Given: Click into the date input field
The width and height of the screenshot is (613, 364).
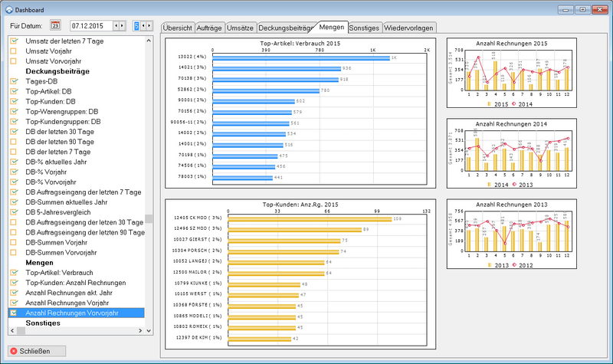Looking at the screenshot, I should (90, 26).
